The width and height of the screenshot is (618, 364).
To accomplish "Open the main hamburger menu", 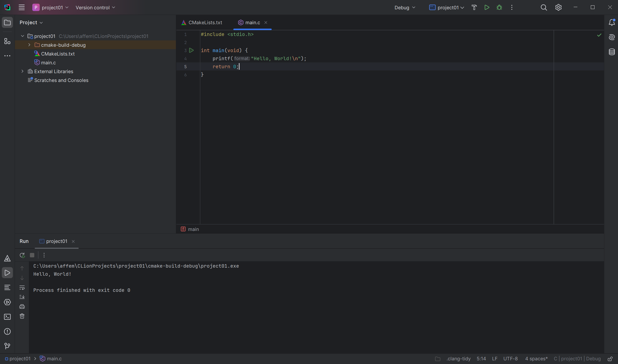I will pyautogui.click(x=22, y=7).
